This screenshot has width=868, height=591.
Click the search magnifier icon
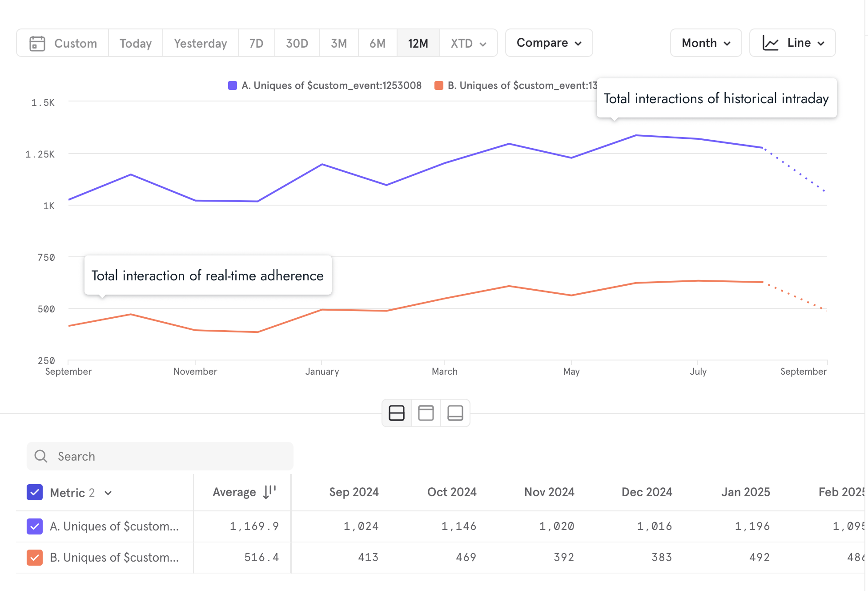[41, 456]
